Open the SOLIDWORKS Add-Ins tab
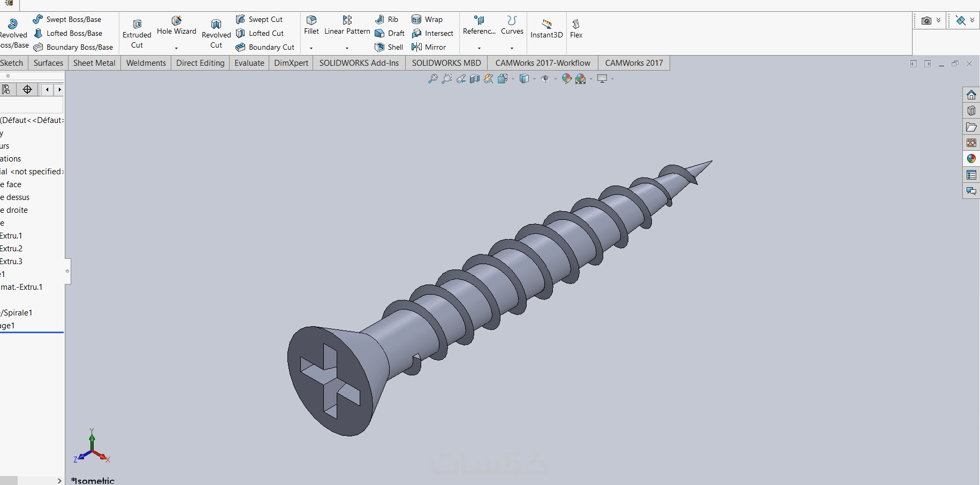This screenshot has height=485, width=980. click(359, 63)
